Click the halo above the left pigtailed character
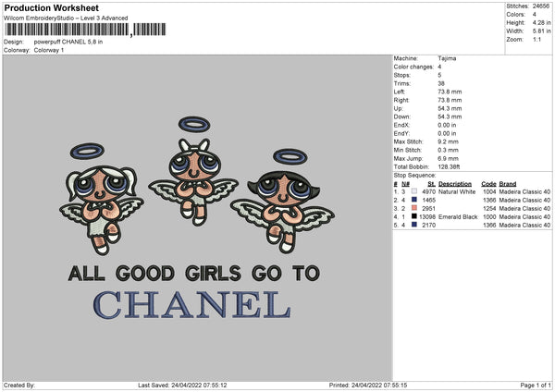The height and width of the screenshot is (392, 555). coord(87,151)
